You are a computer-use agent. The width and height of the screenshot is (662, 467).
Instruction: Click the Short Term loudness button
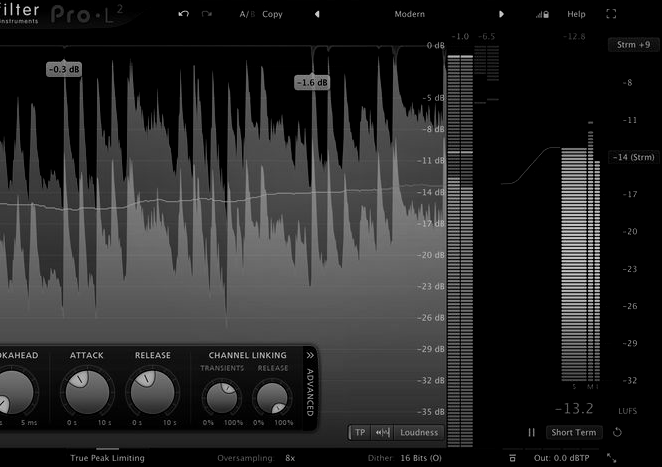click(x=574, y=432)
